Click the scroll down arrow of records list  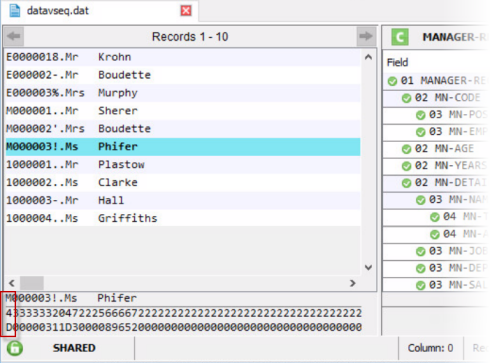click(368, 267)
